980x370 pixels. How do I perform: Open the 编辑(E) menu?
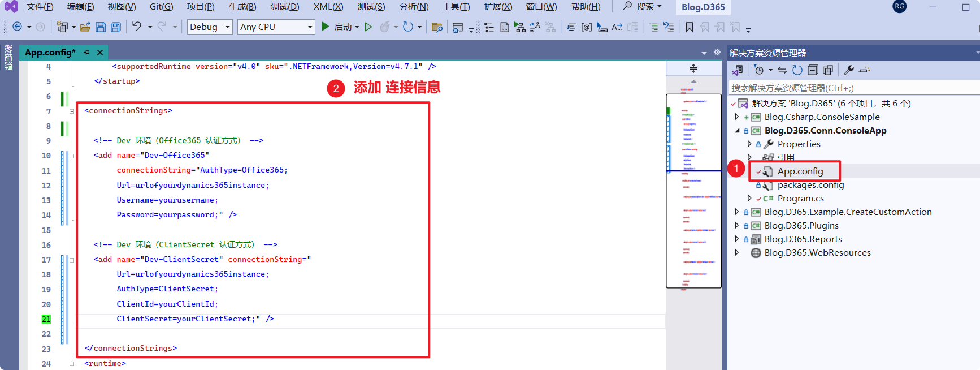80,7
